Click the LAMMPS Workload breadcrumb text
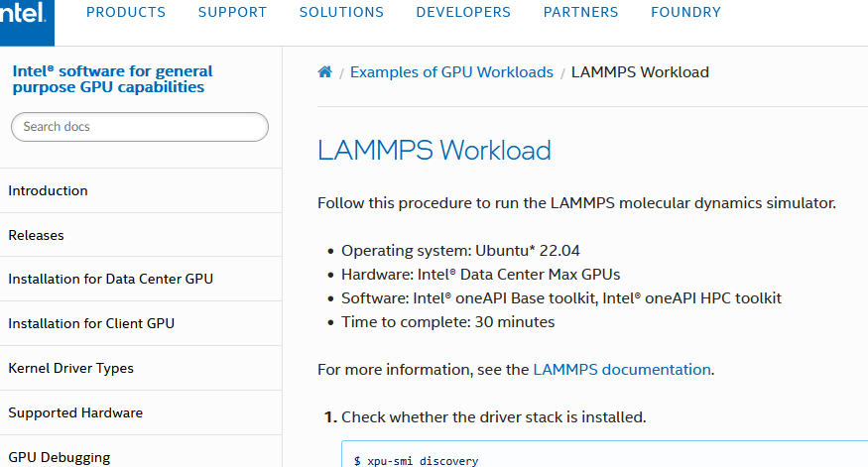The height and width of the screenshot is (467, 868). (640, 72)
